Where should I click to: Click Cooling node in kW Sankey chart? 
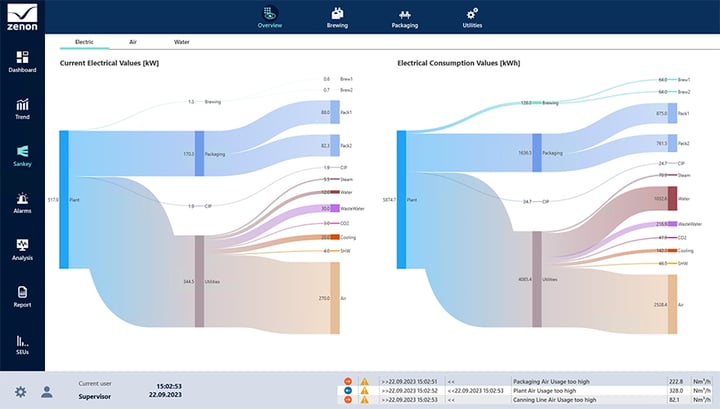[x=335, y=237]
